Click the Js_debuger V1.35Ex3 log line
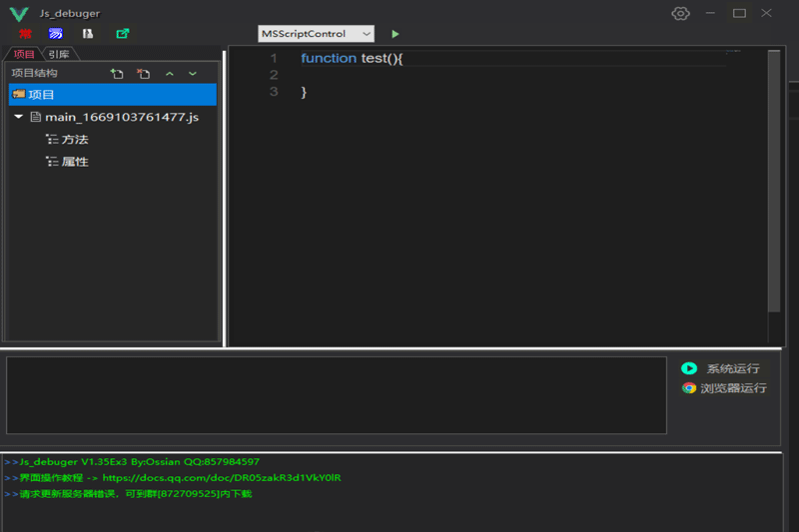The image size is (799, 532). click(139, 462)
